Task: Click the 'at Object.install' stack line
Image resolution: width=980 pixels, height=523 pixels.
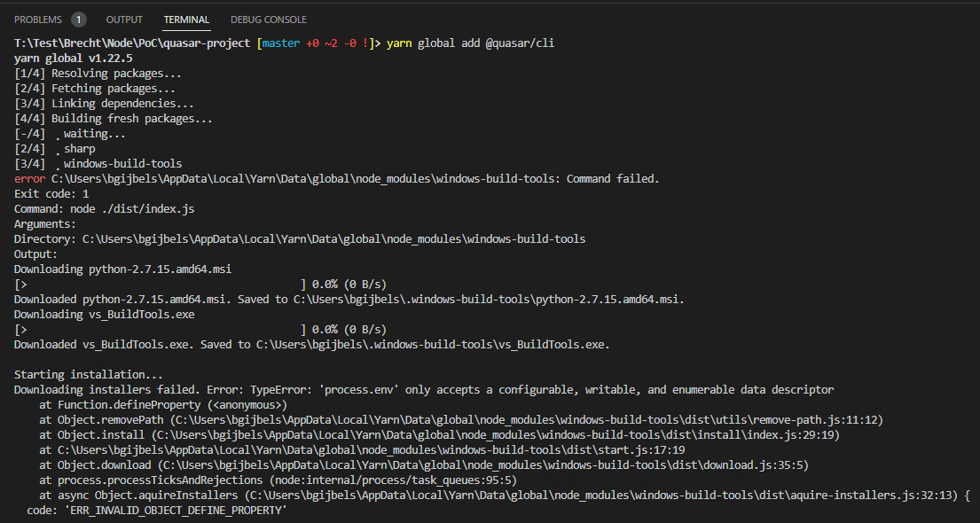Action: coord(439,434)
